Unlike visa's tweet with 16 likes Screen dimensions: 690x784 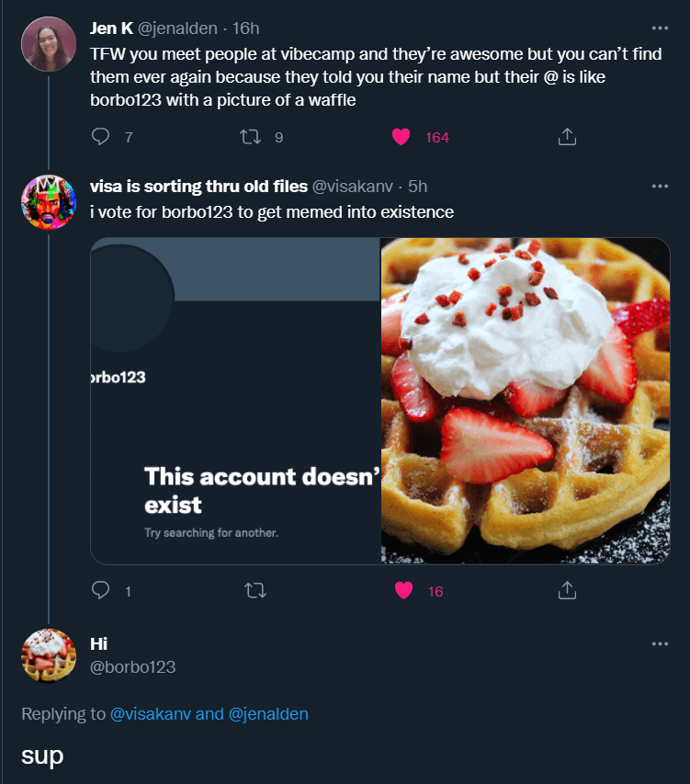coord(403,591)
